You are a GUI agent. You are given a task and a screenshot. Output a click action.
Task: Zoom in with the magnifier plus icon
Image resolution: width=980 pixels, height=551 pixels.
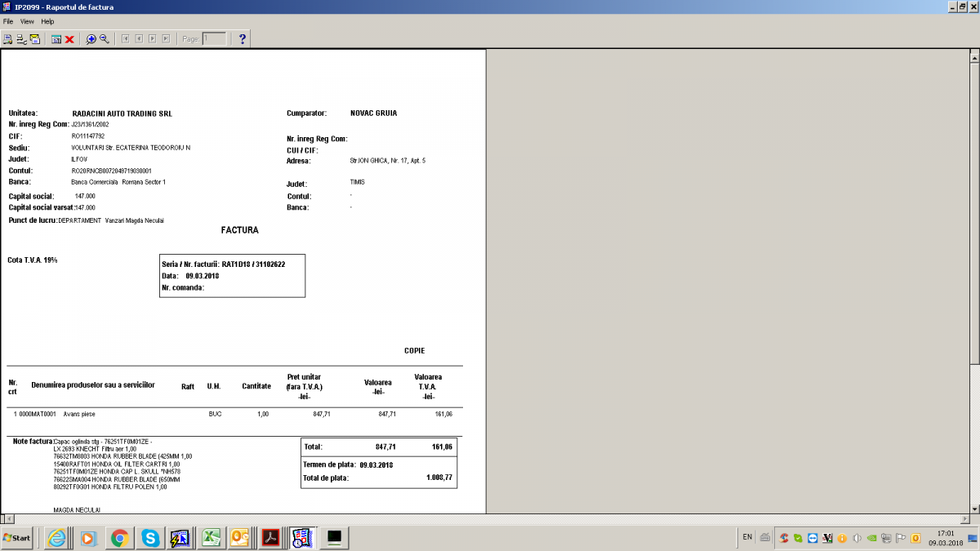coord(91,38)
